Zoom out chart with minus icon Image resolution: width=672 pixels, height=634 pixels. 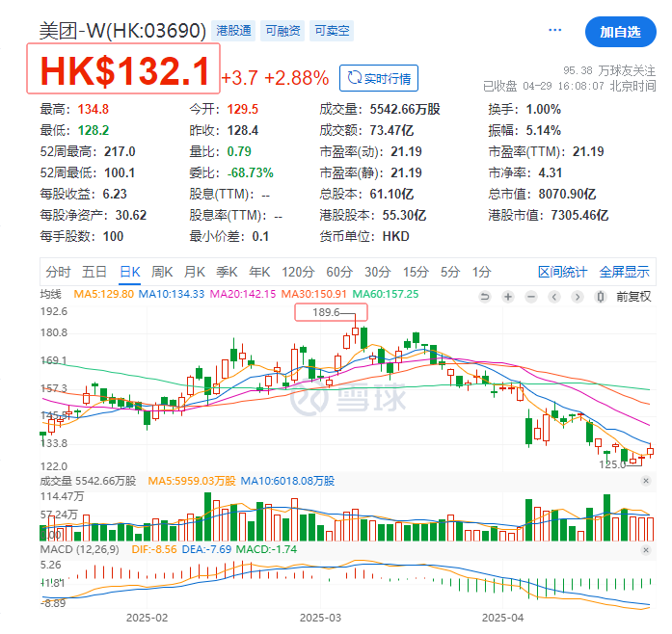pyautogui.click(x=531, y=297)
